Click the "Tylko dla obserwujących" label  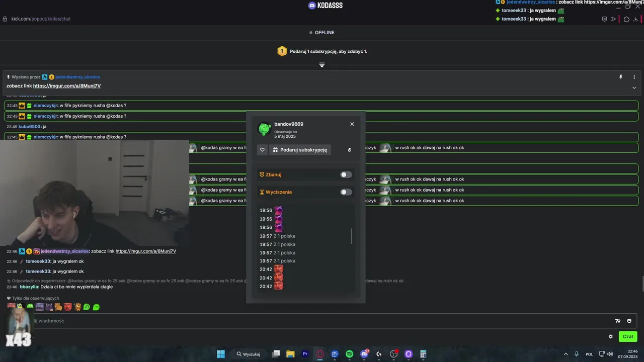(x=36, y=298)
